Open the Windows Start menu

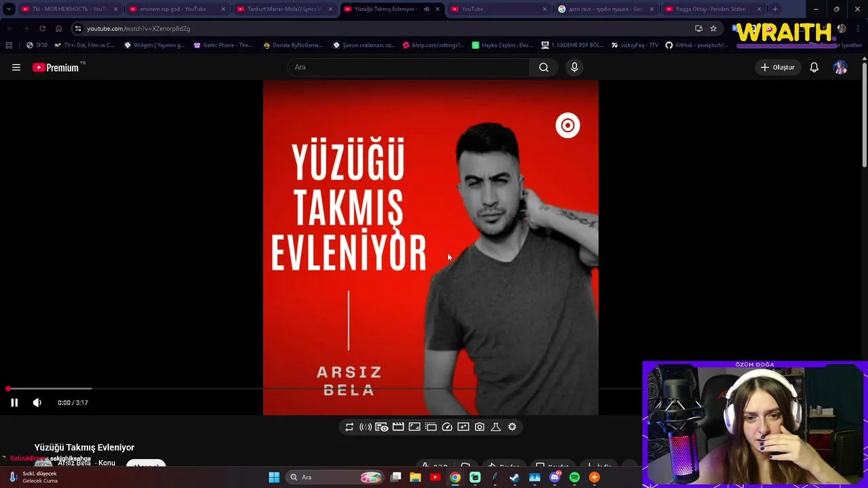(x=274, y=477)
